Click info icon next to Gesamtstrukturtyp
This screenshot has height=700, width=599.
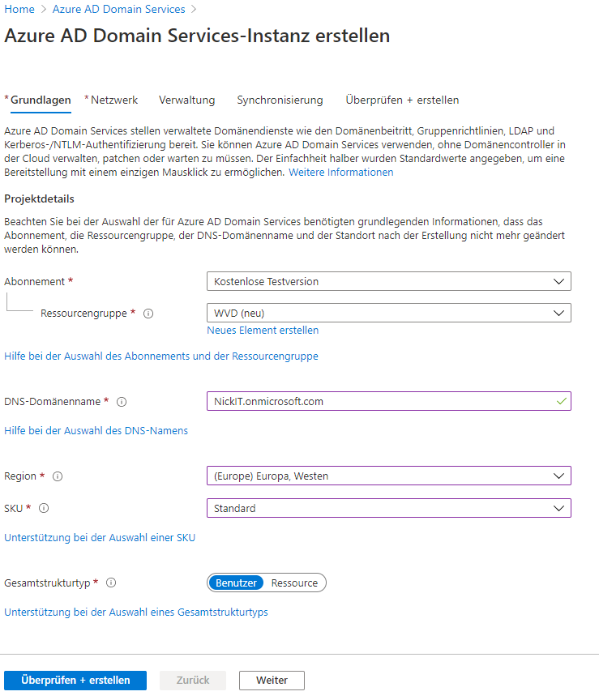tap(111, 583)
